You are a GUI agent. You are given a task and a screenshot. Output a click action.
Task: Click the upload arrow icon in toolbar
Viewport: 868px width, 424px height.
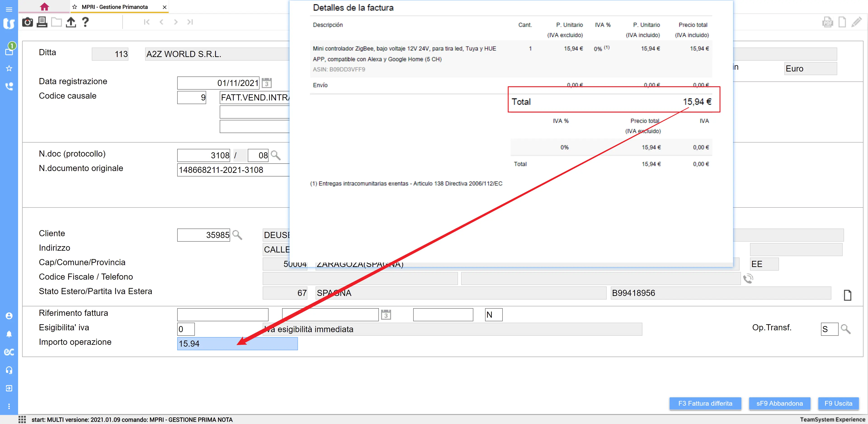click(x=71, y=22)
